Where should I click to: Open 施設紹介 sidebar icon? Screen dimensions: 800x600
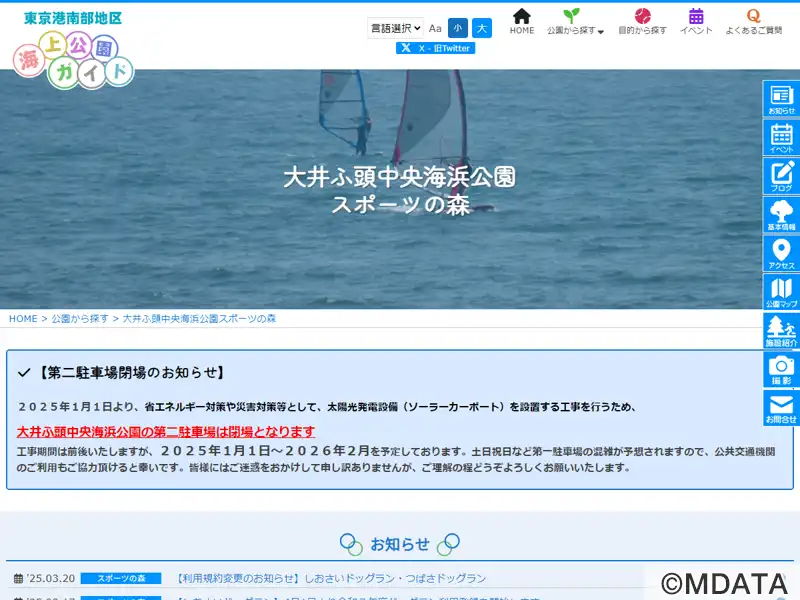(781, 331)
